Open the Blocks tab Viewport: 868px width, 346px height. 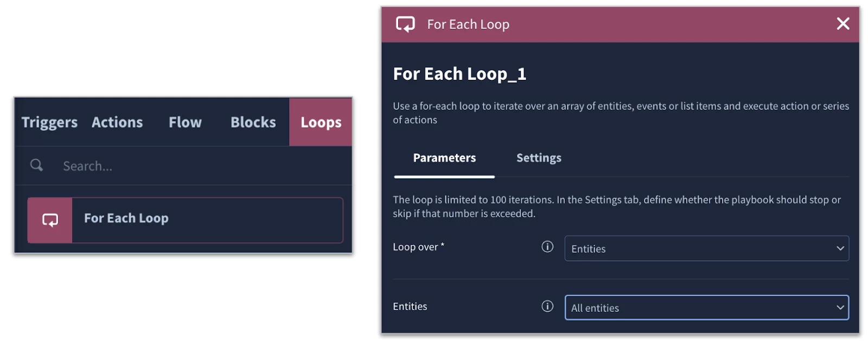pos(253,122)
